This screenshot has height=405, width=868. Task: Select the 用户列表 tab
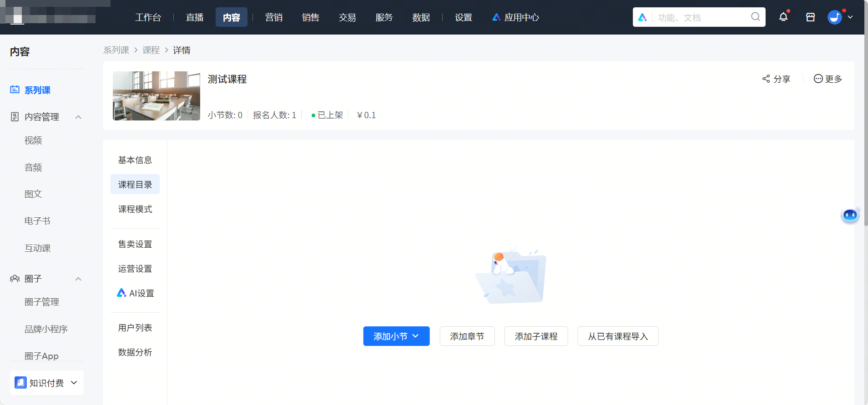click(x=135, y=328)
